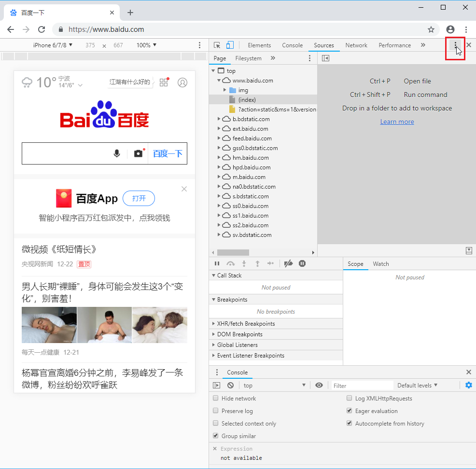Viewport: 476px width, 469px height.
Task: Uncheck Eager evaluation checkbox
Action: coord(350,411)
